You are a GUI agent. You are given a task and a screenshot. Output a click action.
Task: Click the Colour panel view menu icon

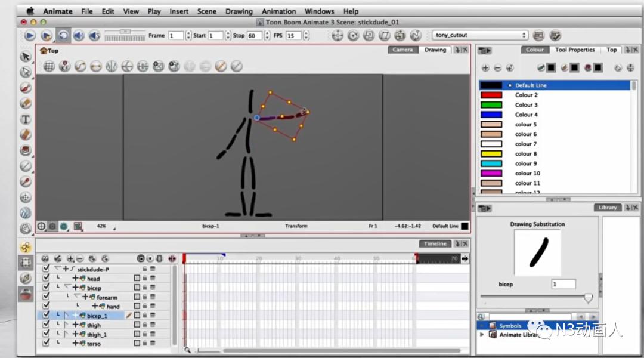click(x=485, y=50)
